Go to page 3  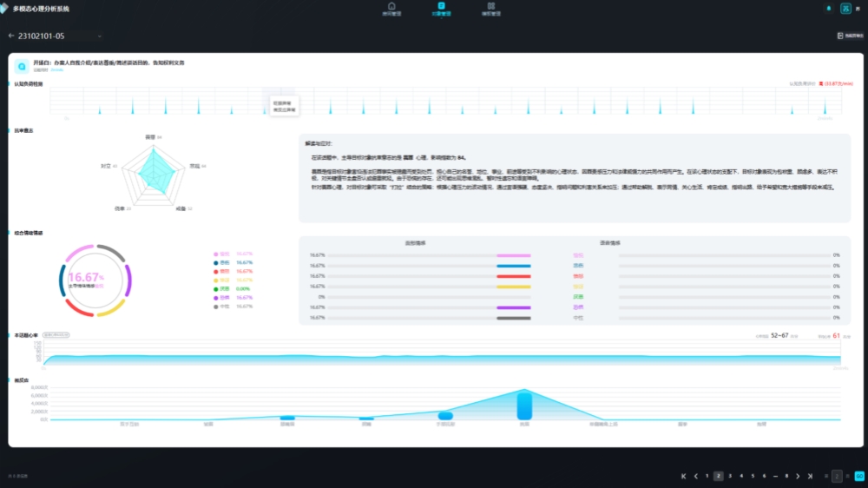coord(730,477)
